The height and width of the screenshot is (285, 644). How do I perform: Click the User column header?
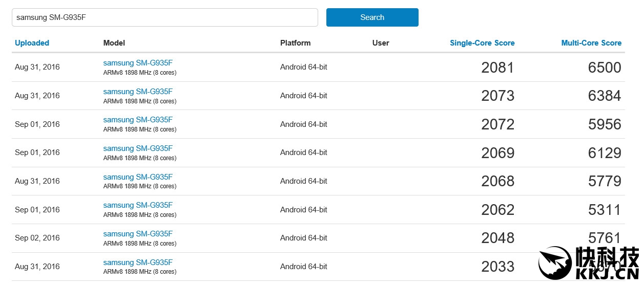click(381, 43)
